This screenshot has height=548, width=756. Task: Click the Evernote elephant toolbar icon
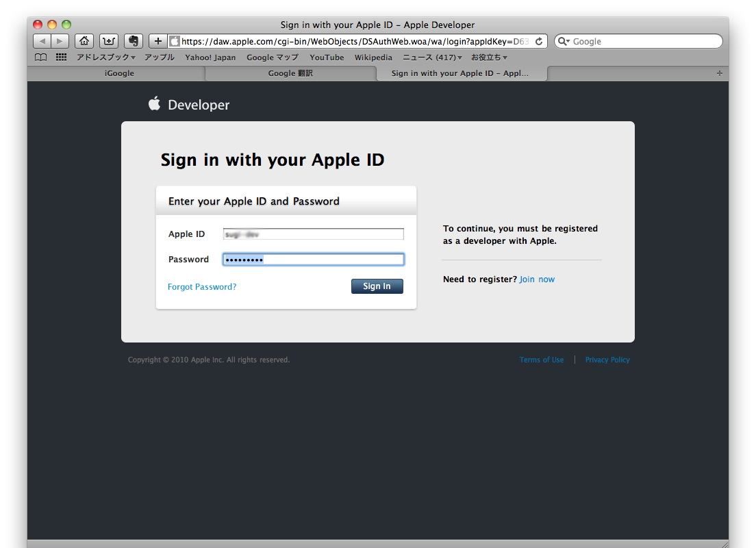(133, 41)
